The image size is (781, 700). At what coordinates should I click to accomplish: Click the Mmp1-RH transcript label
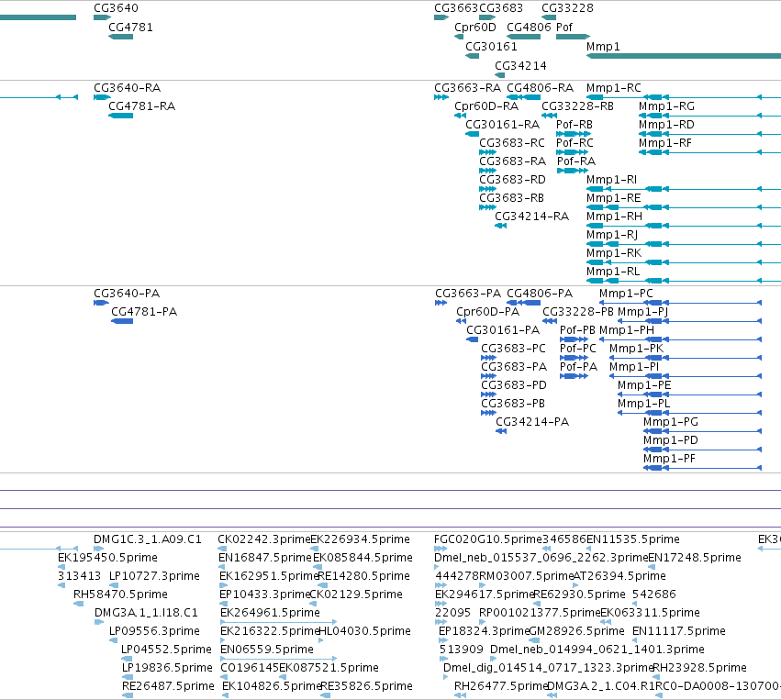[614, 217]
